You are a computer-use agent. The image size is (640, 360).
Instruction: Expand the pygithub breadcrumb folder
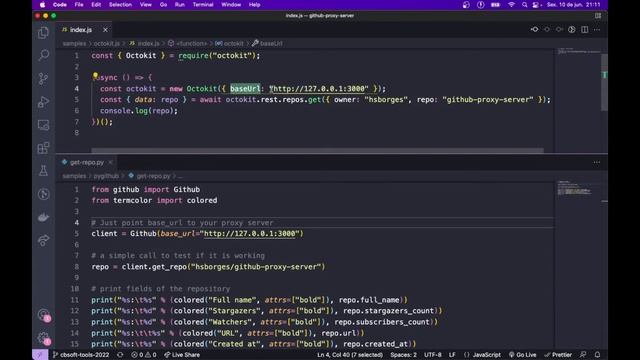coord(106,176)
